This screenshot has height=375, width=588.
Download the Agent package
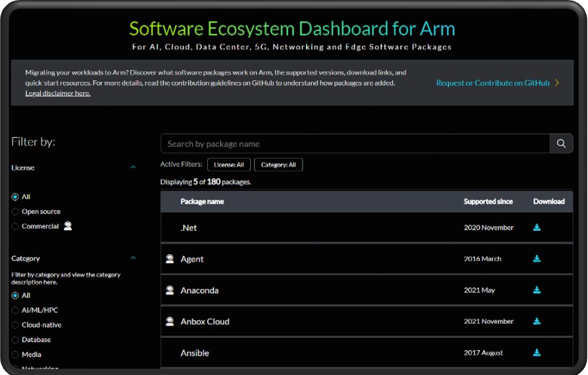[536, 259]
